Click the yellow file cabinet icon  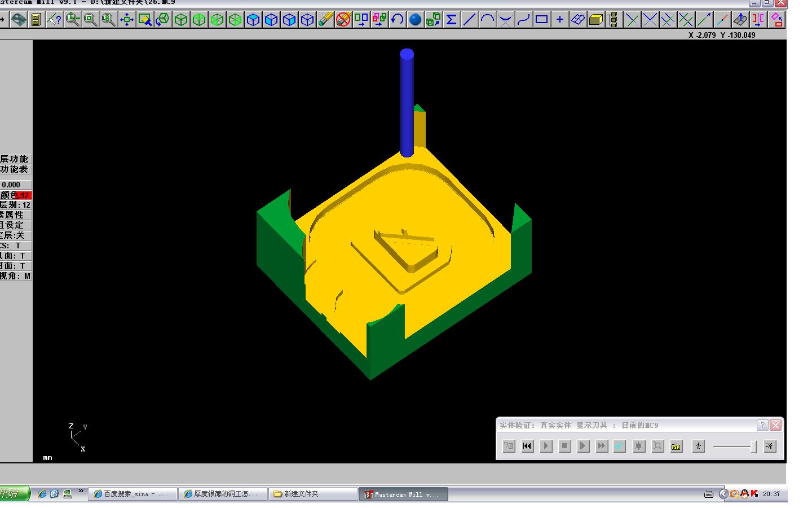coord(37,20)
